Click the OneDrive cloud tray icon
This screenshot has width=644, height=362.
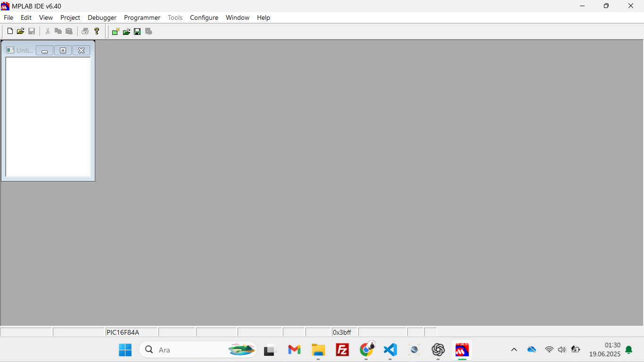532,350
